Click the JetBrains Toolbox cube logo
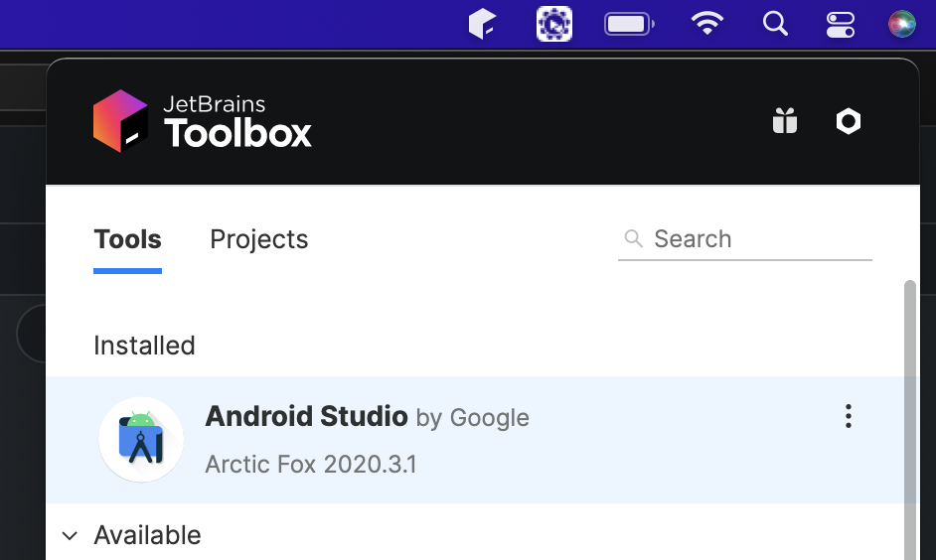 (120, 121)
